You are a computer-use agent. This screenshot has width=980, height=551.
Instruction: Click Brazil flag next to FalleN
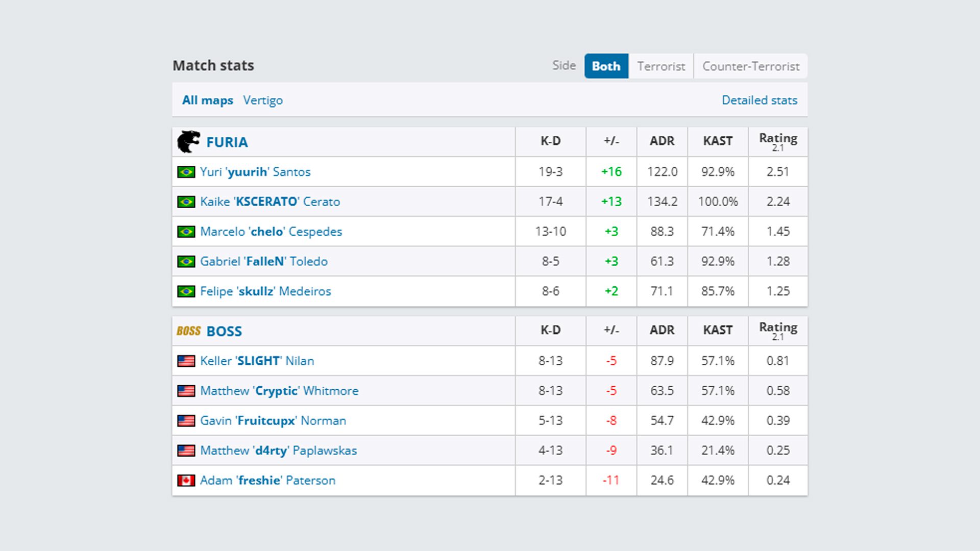click(186, 261)
